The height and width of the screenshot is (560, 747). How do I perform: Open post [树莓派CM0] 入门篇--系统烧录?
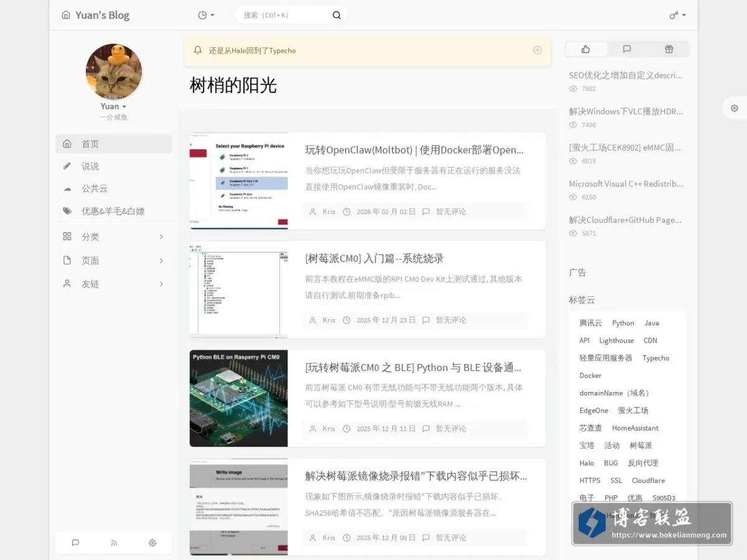point(374,258)
